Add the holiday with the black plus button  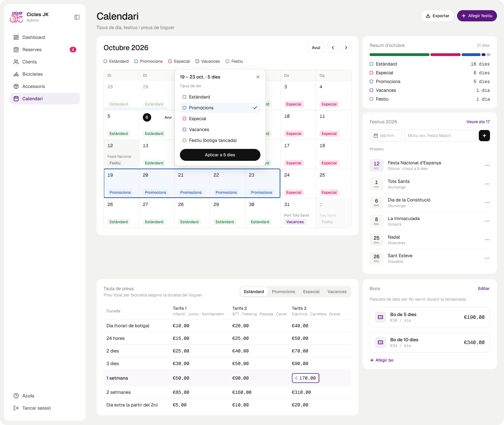tap(484, 136)
